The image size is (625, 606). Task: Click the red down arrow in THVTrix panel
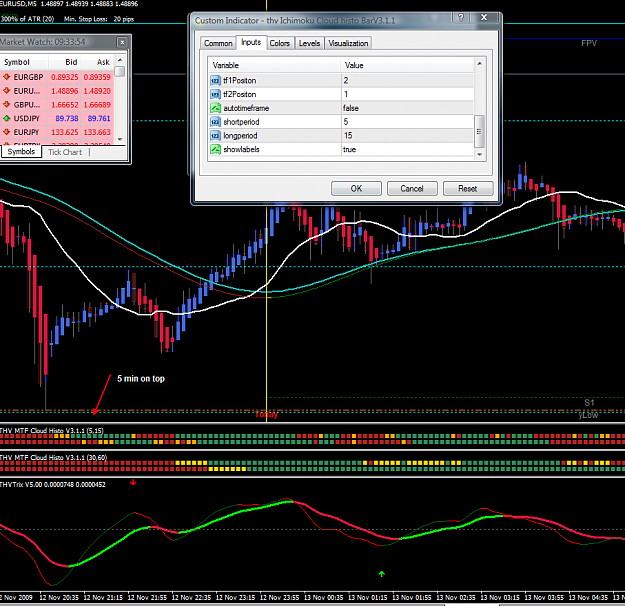(133, 483)
